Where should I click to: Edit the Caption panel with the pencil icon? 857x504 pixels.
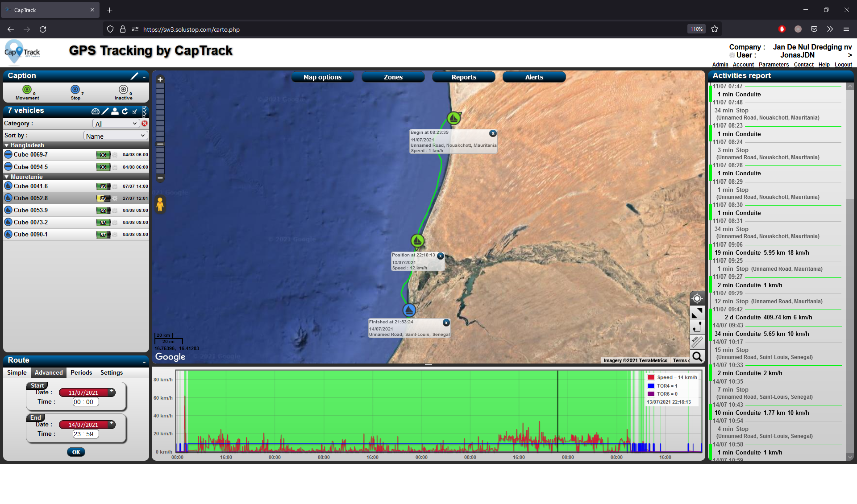[x=134, y=76]
